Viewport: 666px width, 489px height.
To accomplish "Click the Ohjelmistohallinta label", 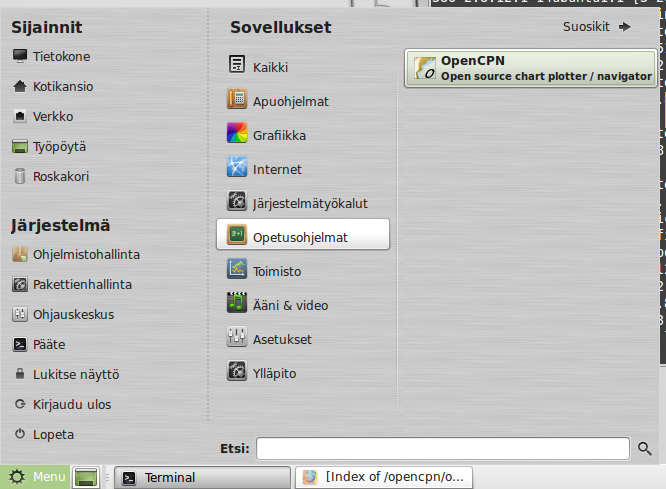I will [86, 255].
